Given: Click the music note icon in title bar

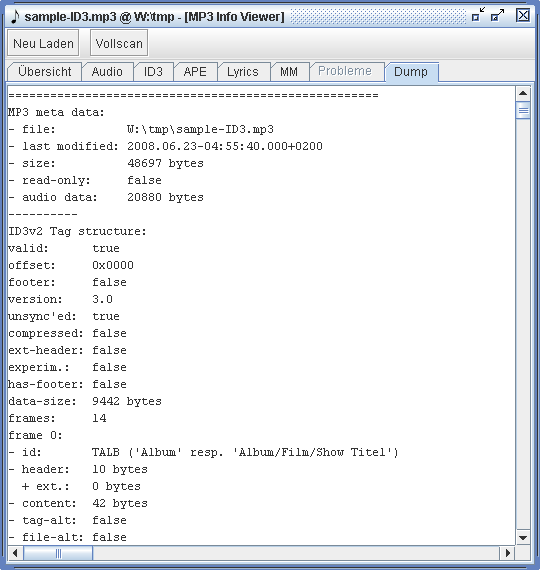Looking at the screenshot, I should 15,16.
